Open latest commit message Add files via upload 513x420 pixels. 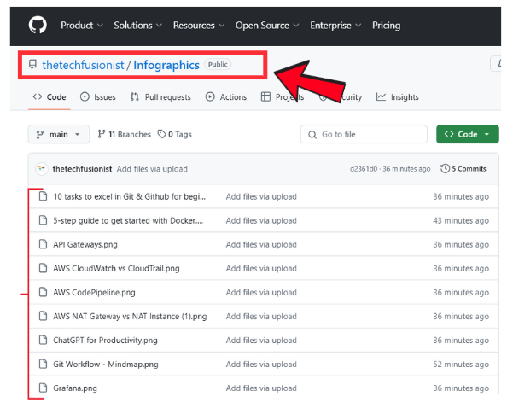(152, 169)
